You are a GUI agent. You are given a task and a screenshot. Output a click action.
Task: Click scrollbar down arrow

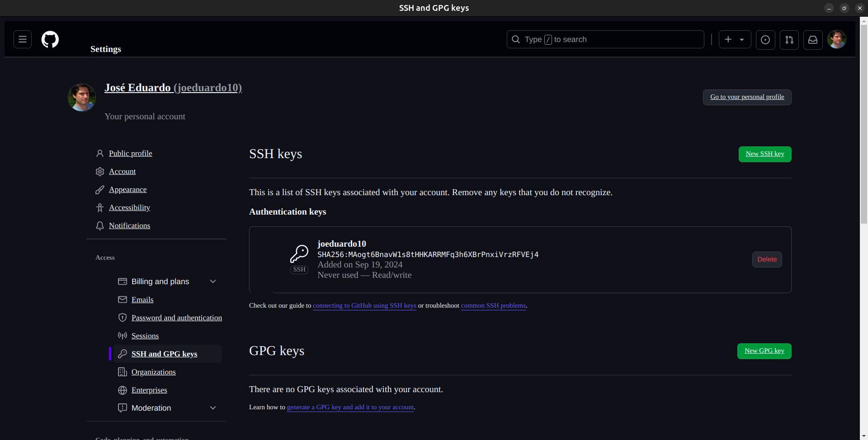point(864,436)
